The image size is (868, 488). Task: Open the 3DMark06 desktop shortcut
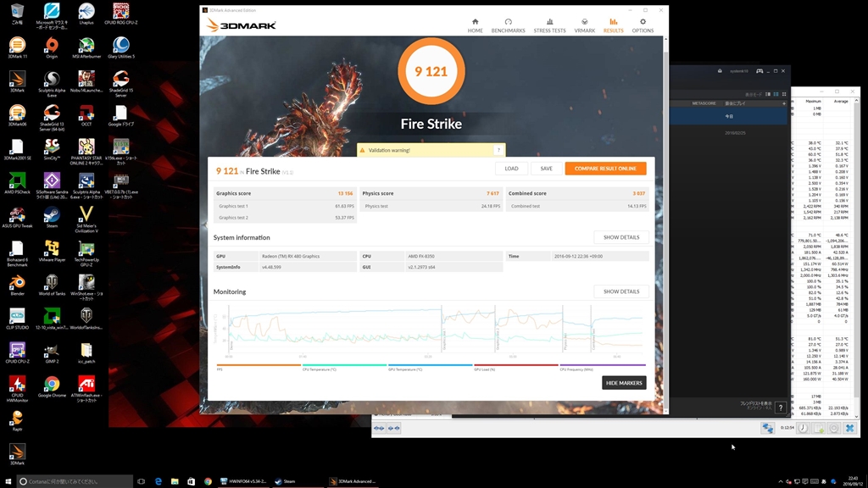(17, 115)
